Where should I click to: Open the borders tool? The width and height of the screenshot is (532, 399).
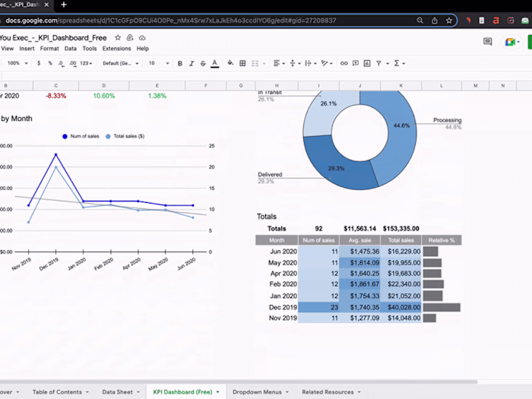coord(242,63)
